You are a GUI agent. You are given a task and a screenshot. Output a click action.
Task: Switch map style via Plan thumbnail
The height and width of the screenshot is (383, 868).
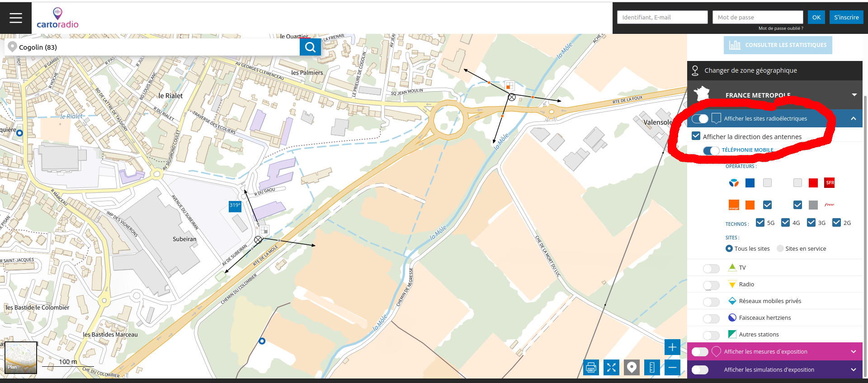coord(21,357)
